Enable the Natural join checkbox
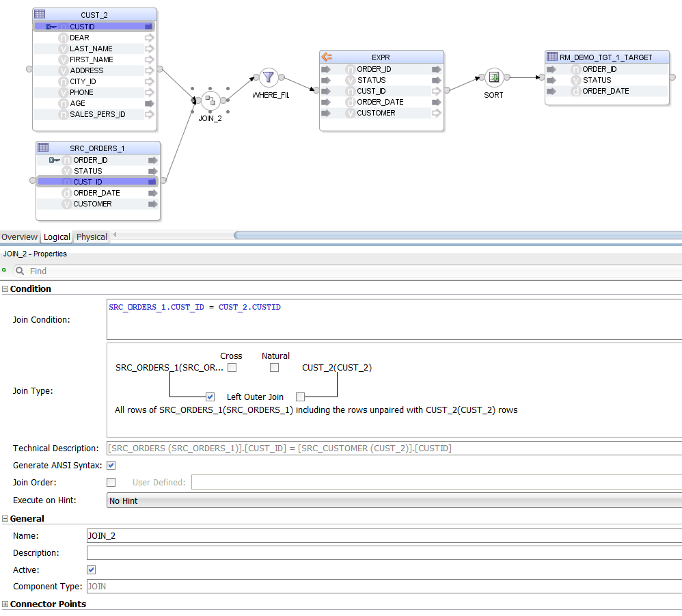Screen dimensions: 682x616 pyautogui.click(x=275, y=368)
